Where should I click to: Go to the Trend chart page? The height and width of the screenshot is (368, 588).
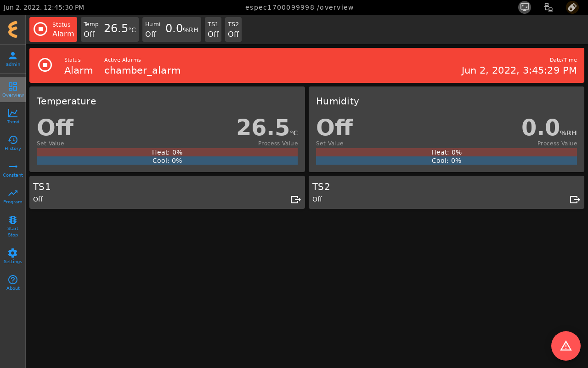(x=13, y=116)
